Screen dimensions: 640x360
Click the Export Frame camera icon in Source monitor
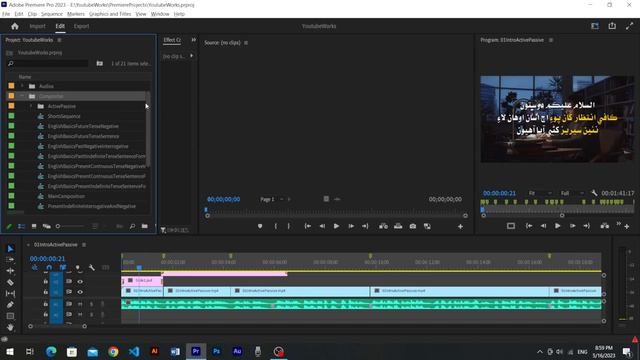[413, 226]
